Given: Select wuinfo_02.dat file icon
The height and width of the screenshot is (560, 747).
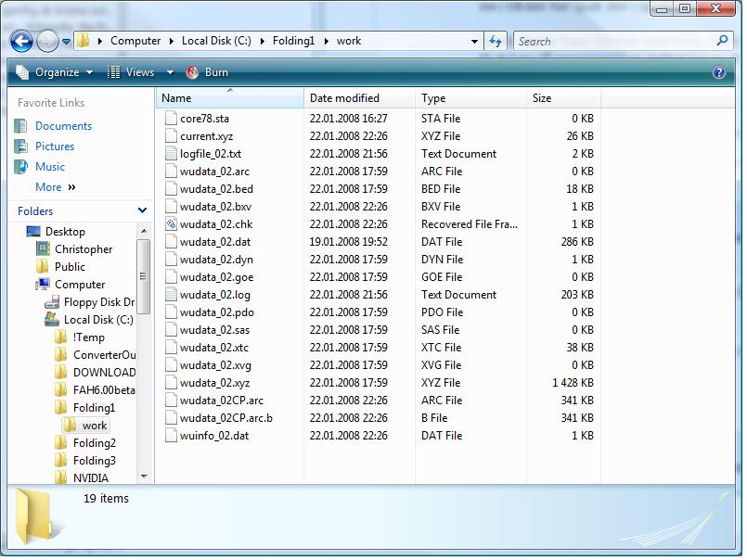Looking at the screenshot, I should (x=171, y=436).
